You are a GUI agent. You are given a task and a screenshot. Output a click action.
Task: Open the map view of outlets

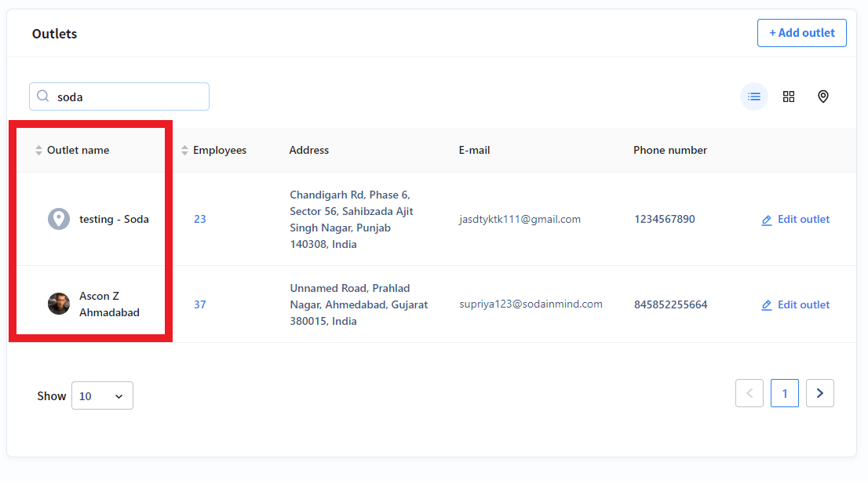(823, 96)
